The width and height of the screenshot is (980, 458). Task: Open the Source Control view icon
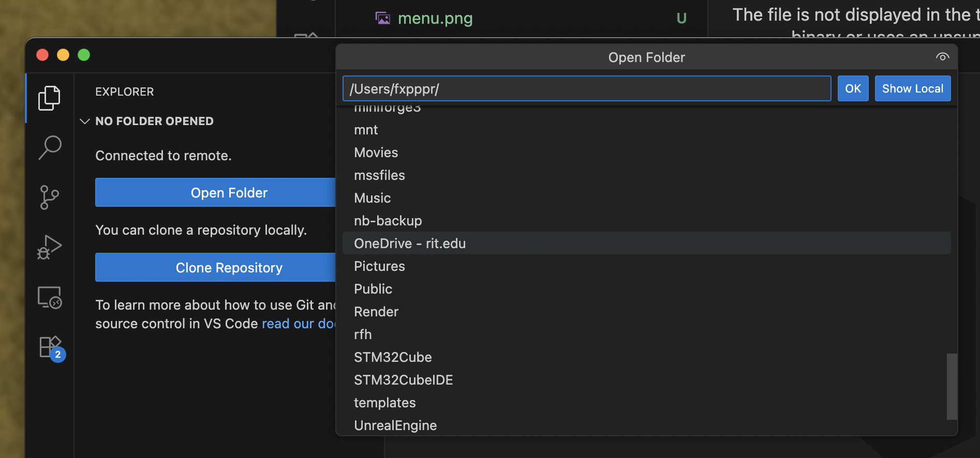point(49,197)
